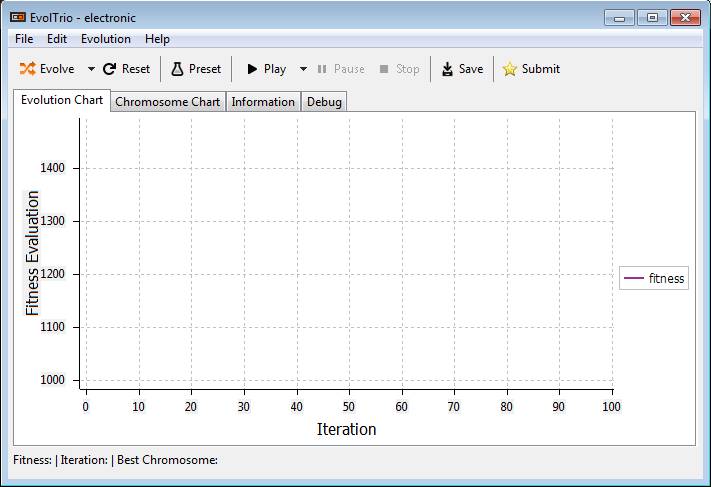
Task: Click the 1000 y-axis label
Action: 52,380
